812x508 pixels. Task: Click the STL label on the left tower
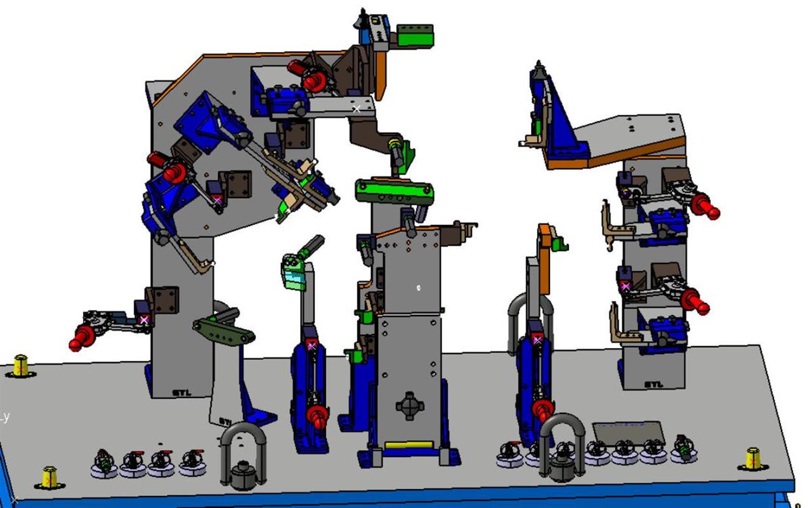pos(183,392)
